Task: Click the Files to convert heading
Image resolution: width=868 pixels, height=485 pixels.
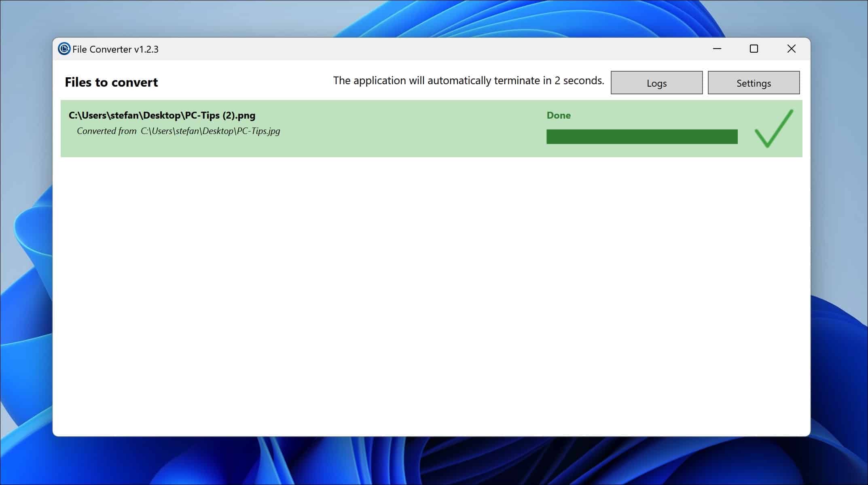Action: (111, 82)
